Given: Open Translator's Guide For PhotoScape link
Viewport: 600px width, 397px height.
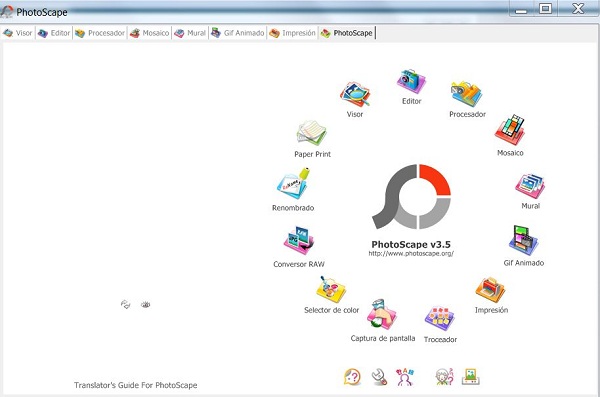Looking at the screenshot, I should pos(135,385).
